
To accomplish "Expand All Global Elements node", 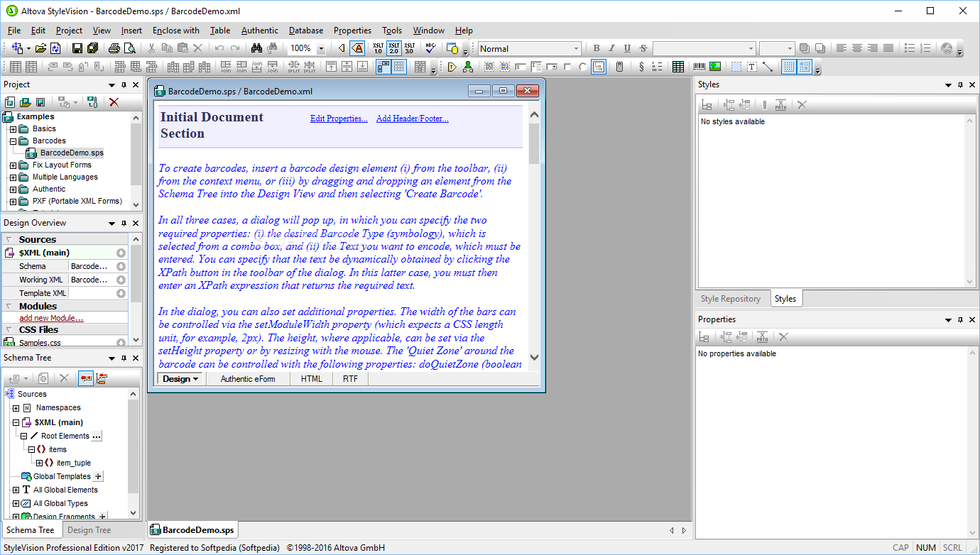I will coord(16,490).
